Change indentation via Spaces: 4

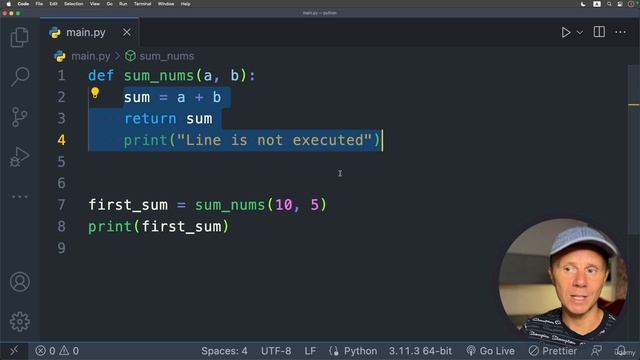224,351
